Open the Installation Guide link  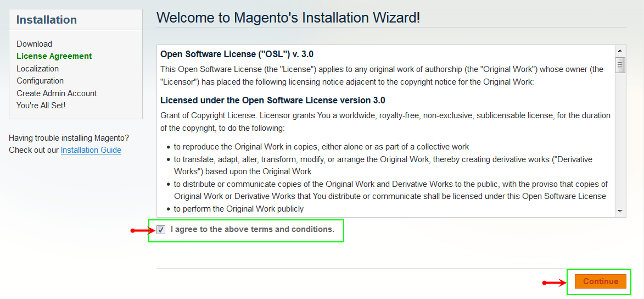click(91, 150)
